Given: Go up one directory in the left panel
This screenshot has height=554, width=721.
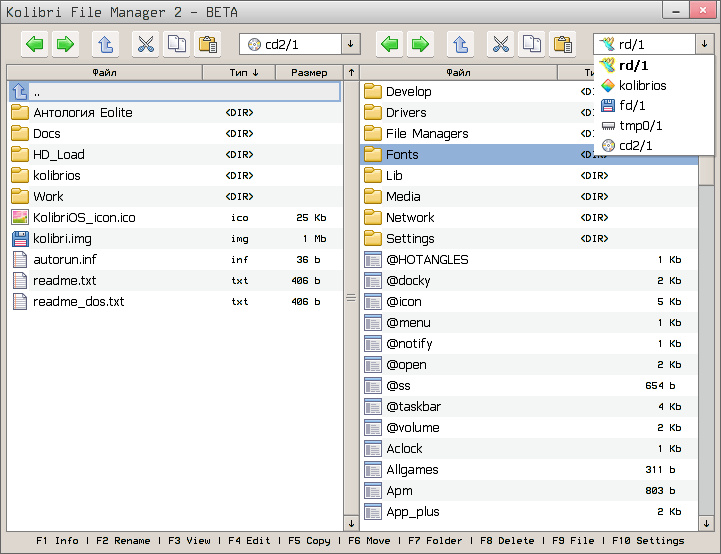Looking at the screenshot, I should 105,44.
